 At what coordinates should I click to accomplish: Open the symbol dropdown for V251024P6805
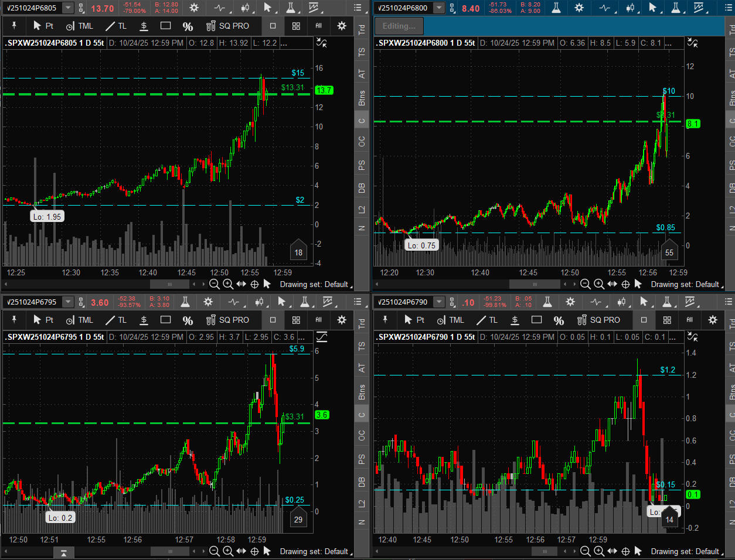click(68, 8)
